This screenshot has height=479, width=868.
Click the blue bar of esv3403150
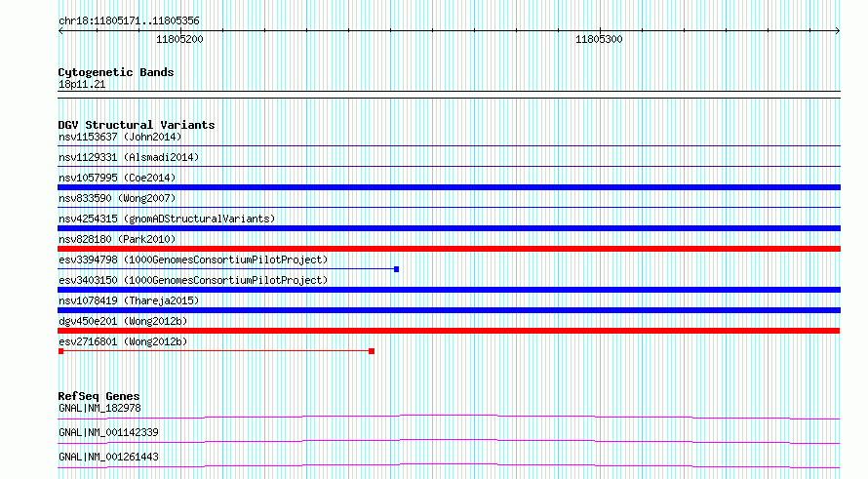(449, 290)
